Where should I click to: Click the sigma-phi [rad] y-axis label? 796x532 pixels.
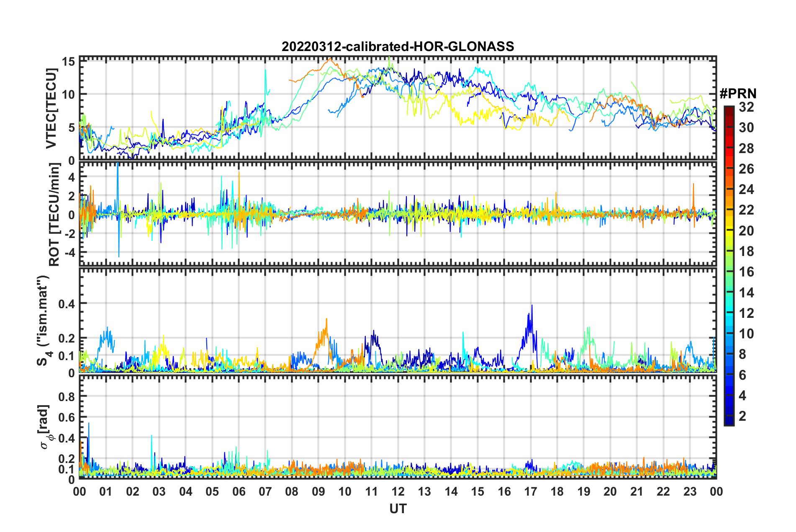pos(44,427)
